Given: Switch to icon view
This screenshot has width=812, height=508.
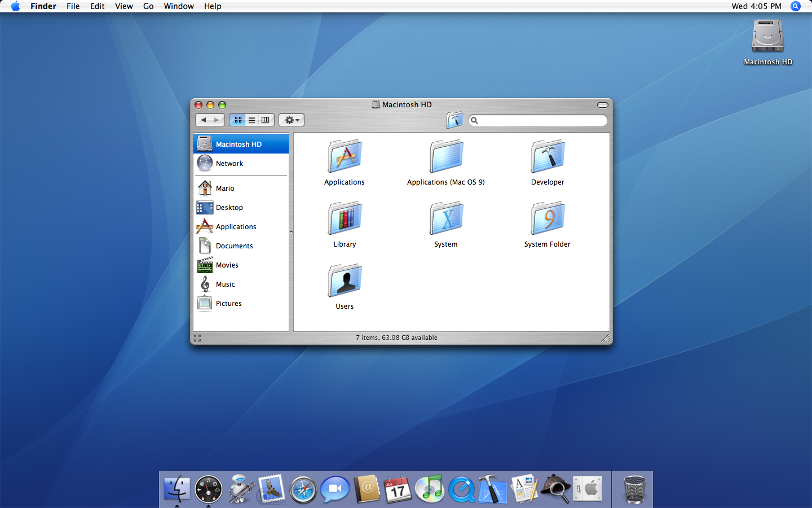Looking at the screenshot, I should point(238,120).
